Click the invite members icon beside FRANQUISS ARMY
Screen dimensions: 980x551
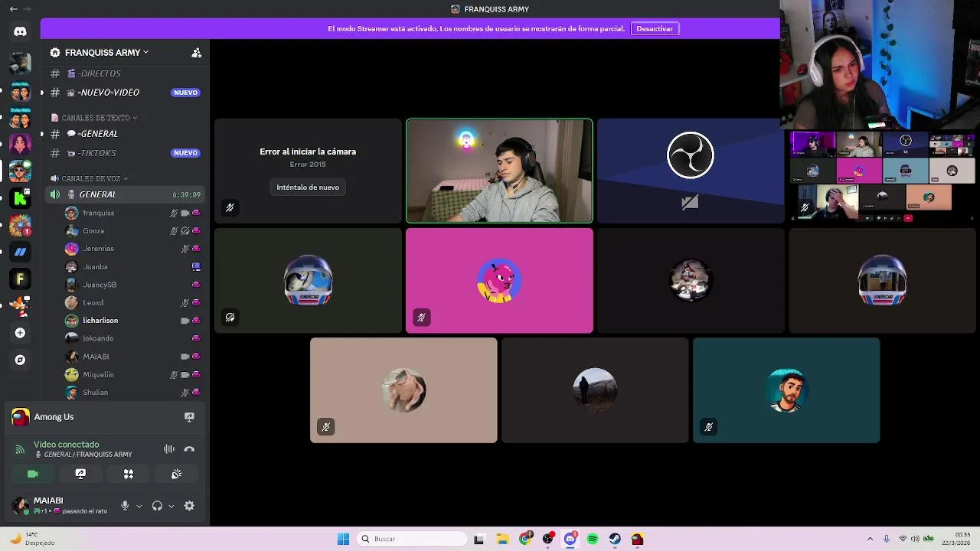coord(196,53)
